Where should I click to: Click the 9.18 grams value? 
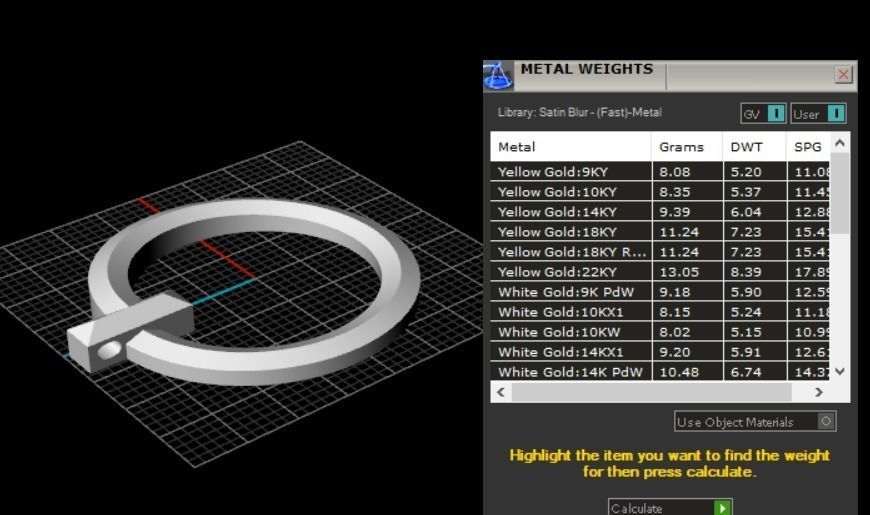pyautogui.click(x=675, y=292)
